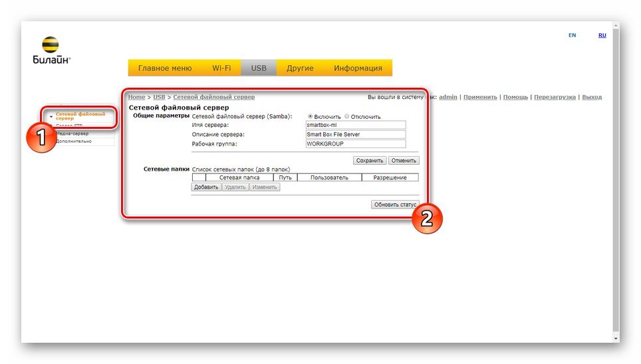Open the Главное меню tab
The height and width of the screenshot is (364, 641).
[x=164, y=68]
